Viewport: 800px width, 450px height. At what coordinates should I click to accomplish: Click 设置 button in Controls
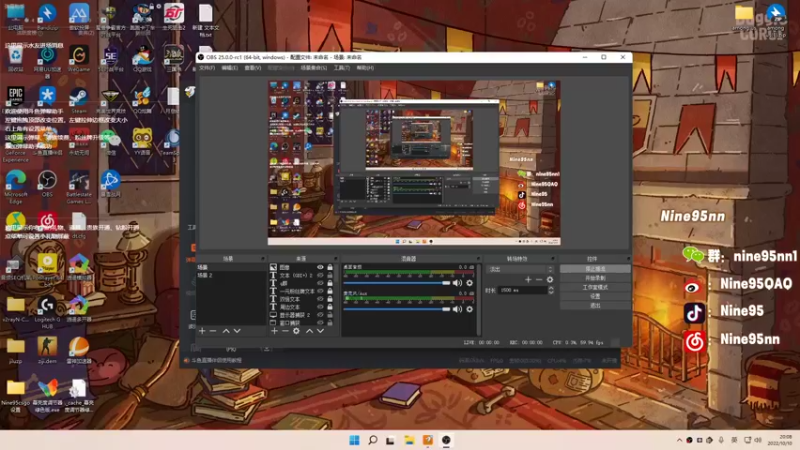tap(595, 296)
